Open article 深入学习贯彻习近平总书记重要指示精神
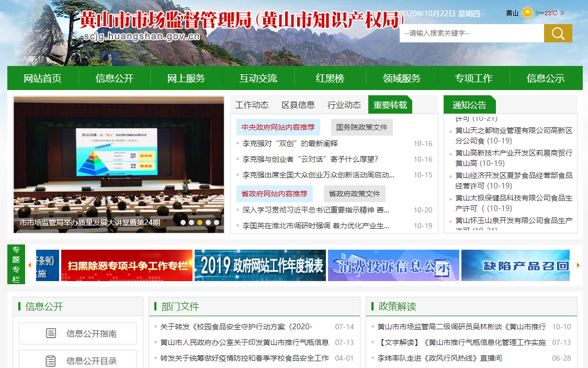 (x=316, y=210)
